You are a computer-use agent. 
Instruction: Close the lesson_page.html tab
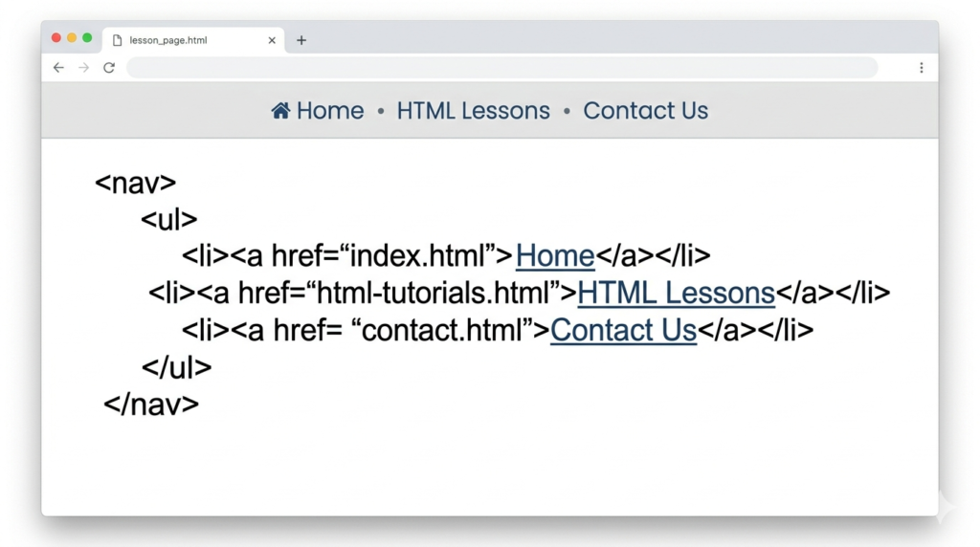click(x=272, y=40)
